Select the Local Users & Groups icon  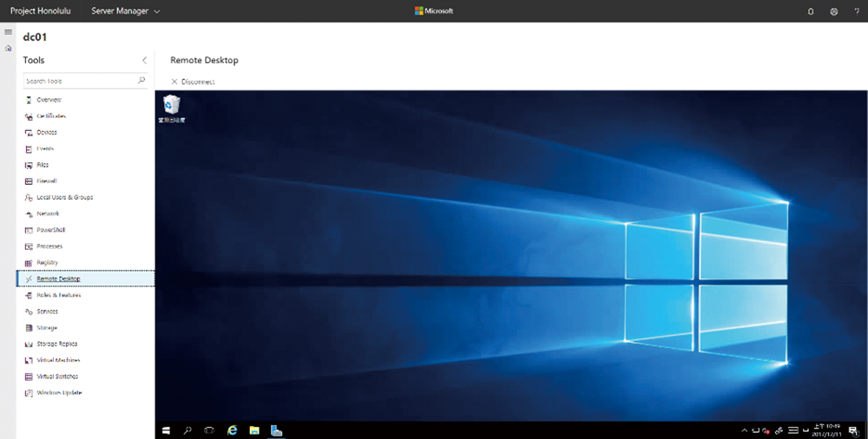coord(29,198)
